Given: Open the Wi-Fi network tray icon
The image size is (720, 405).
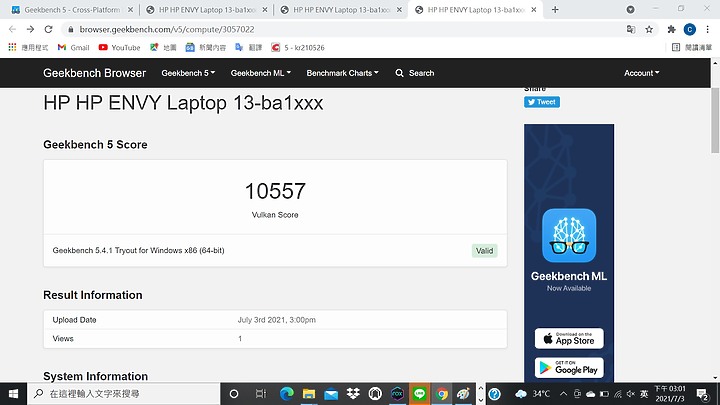Looking at the screenshot, I should pyautogui.click(x=618, y=394).
